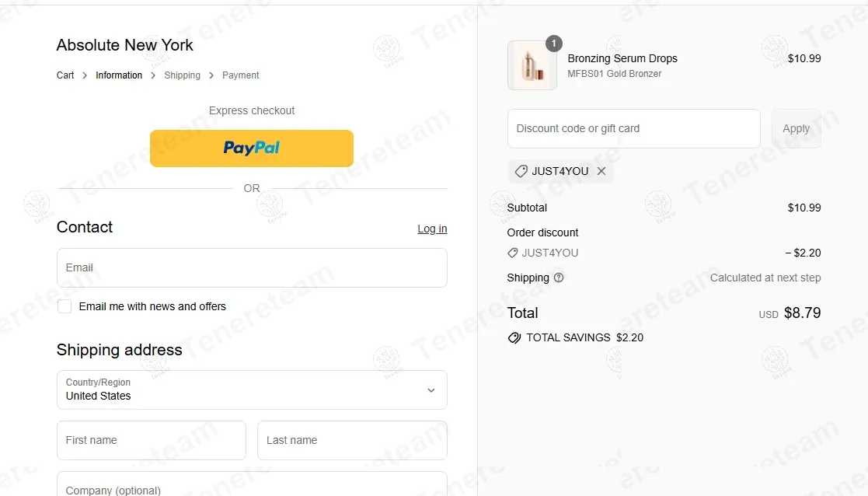The image size is (868, 496).
Task: Go to Cart breadcrumb
Action: tap(65, 75)
